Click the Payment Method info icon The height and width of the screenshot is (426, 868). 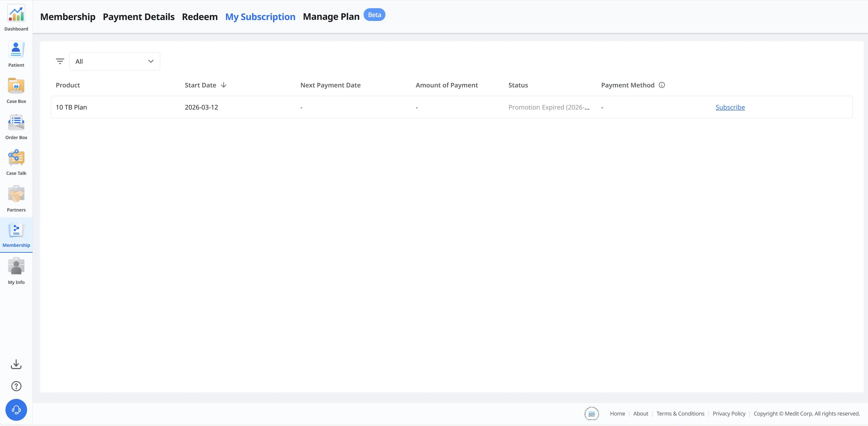pyautogui.click(x=662, y=85)
